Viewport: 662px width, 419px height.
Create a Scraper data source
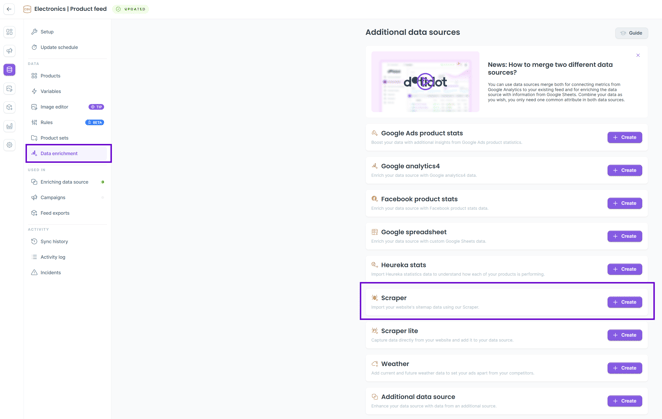click(x=624, y=302)
